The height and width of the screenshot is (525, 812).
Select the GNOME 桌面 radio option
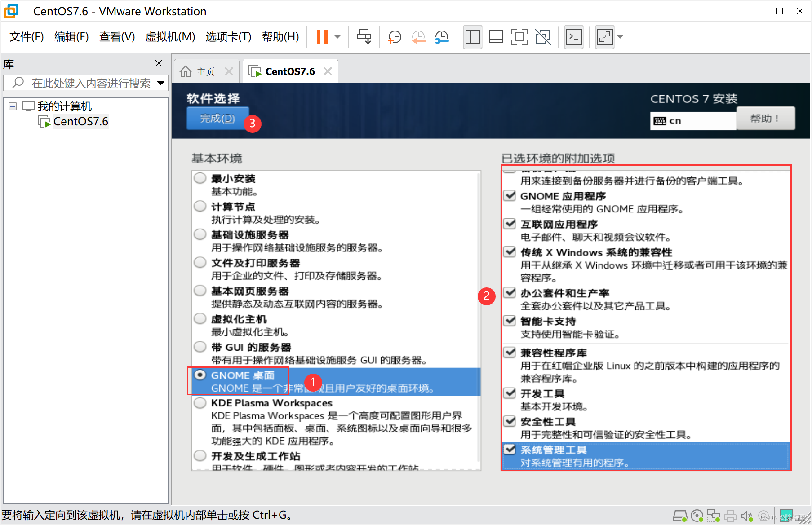click(200, 375)
